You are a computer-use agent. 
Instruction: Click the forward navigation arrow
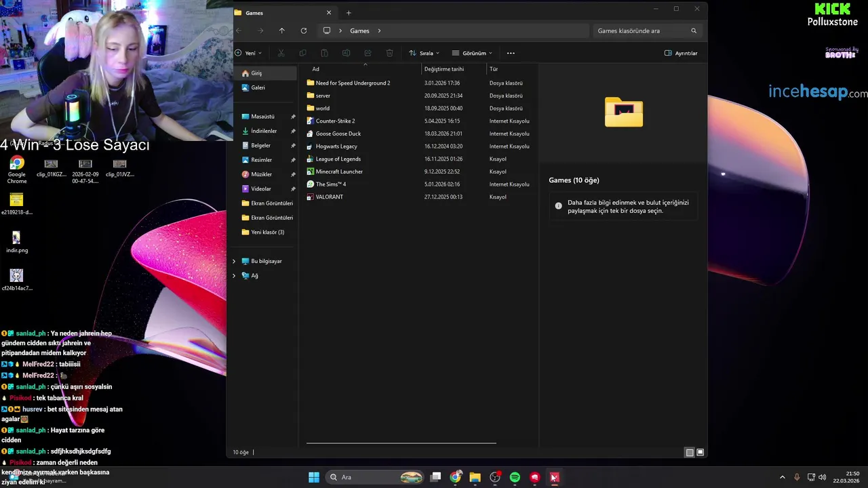260,30
